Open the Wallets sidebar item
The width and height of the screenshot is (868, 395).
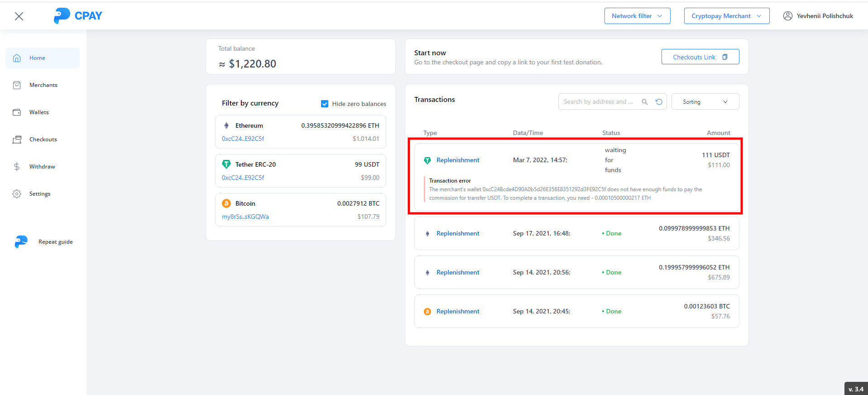point(39,112)
